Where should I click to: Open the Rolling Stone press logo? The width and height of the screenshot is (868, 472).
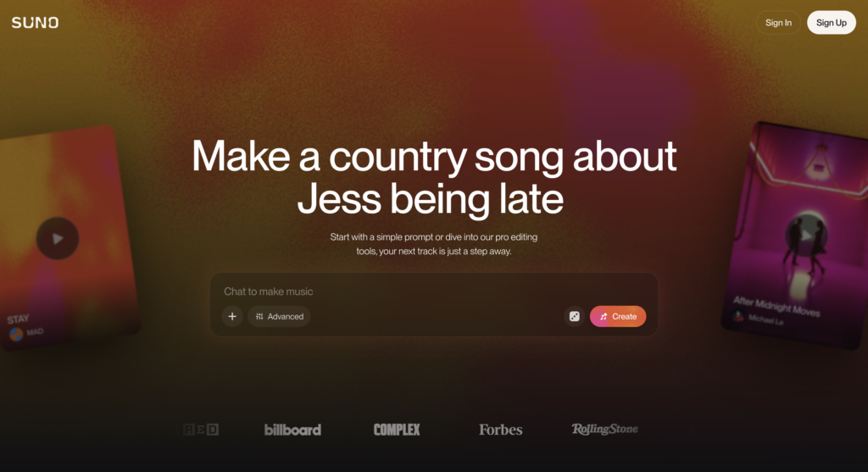[x=604, y=429]
